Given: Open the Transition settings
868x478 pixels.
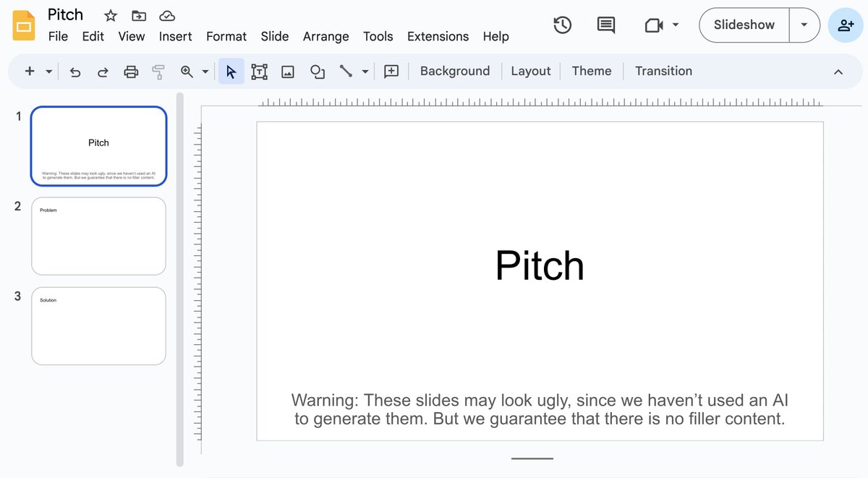Looking at the screenshot, I should click(x=663, y=71).
